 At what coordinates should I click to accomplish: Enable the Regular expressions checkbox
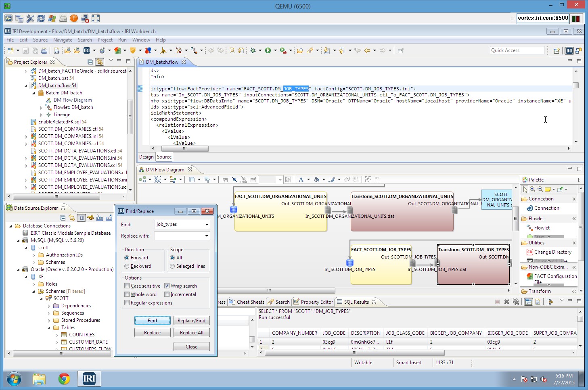click(x=127, y=303)
